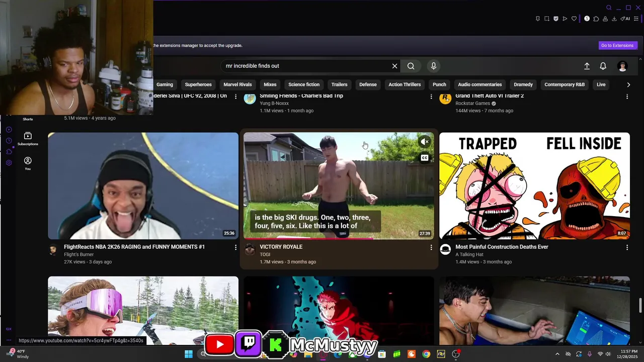Viewport: 644px width, 362px height.
Task: Open options menu for FlightReacts NBA 2K26 video
Action: (235, 247)
